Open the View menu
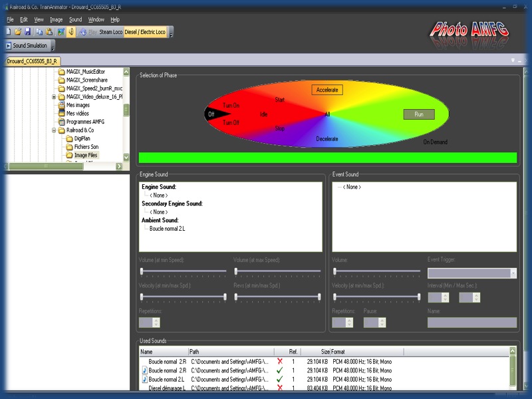 coord(39,20)
